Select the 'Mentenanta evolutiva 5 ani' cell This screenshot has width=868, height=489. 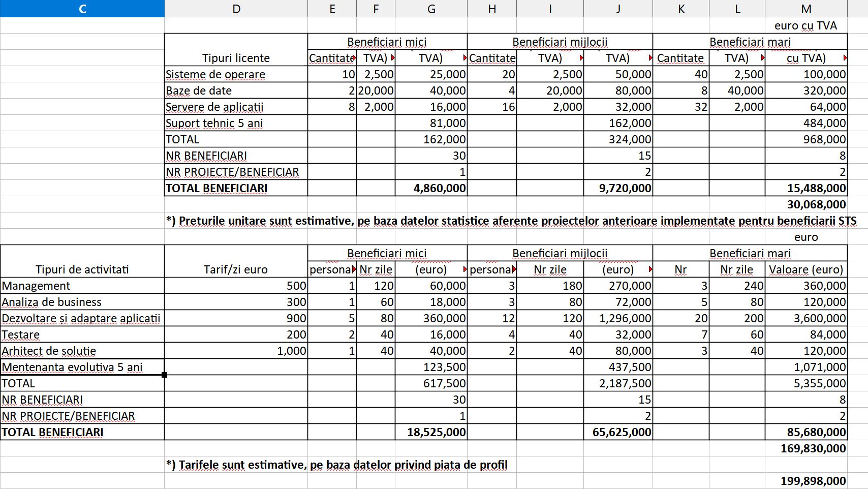(82, 367)
